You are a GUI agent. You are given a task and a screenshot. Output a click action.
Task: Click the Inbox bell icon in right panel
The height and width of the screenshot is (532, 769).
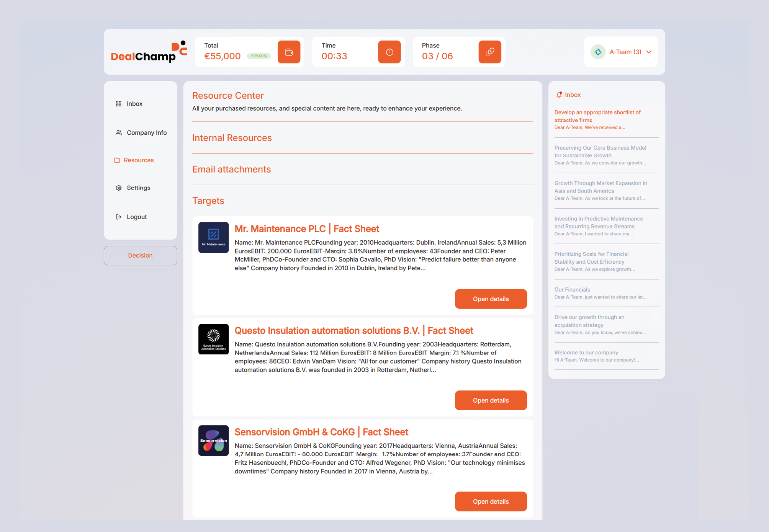(559, 95)
